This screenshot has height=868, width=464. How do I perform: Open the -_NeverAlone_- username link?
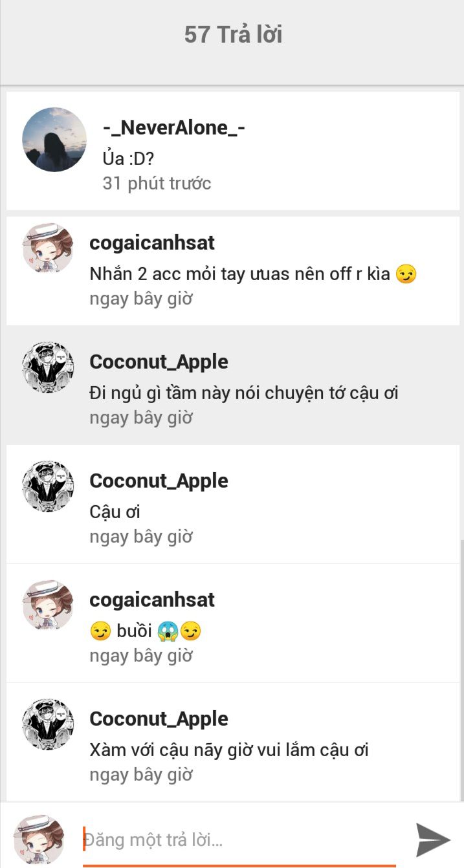pos(173,127)
